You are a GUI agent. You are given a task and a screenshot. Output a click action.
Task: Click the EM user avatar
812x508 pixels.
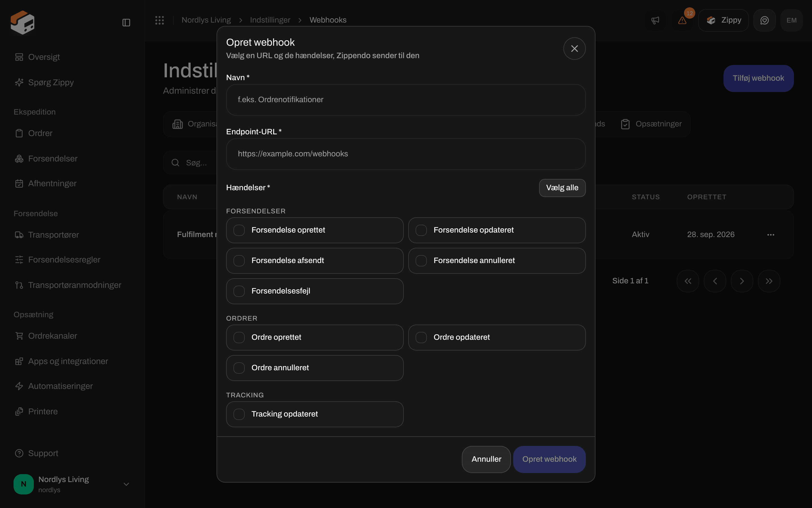point(791,21)
